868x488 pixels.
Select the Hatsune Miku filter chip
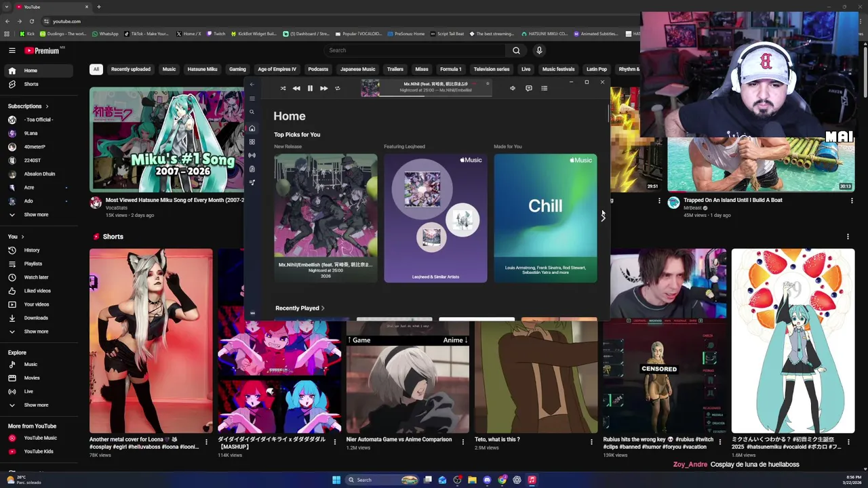coord(202,69)
